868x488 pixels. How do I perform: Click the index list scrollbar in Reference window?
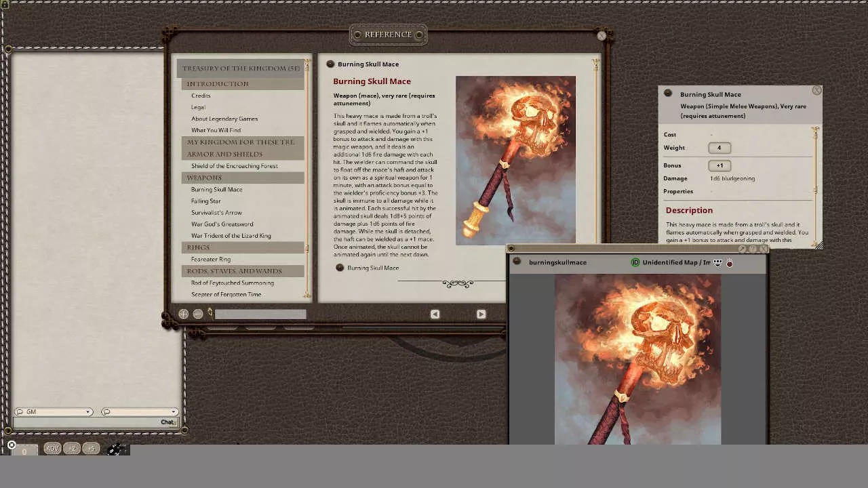tap(307, 180)
